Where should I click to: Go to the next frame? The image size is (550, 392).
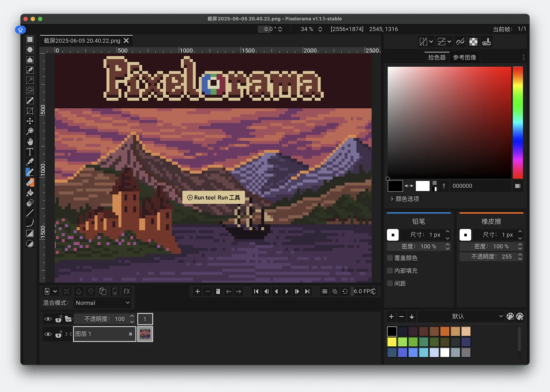297,291
